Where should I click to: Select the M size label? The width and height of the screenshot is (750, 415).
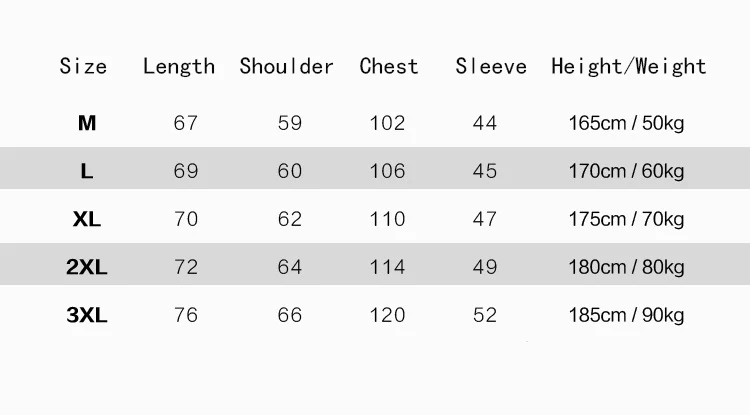[x=87, y=123]
